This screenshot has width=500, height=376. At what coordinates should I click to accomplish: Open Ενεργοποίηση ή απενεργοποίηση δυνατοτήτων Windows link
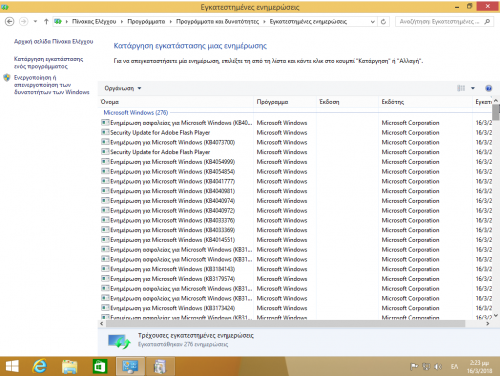point(52,85)
